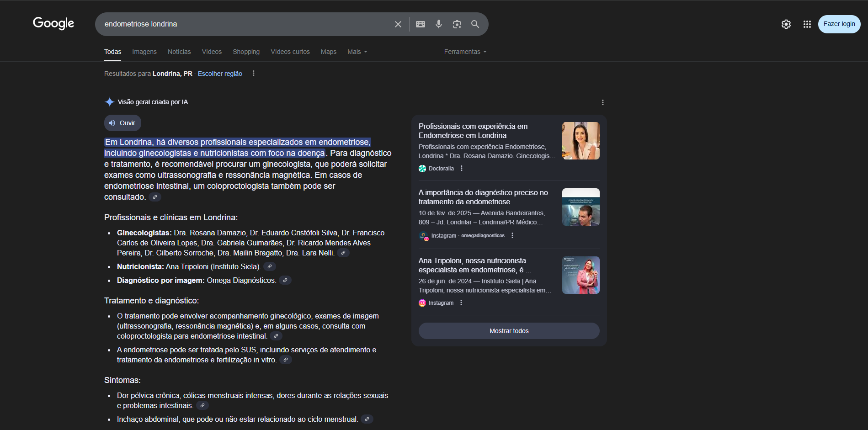Viewport: 868px width, 430px height.
Task: Click the Doctoralia favicon
Action: 422,169
